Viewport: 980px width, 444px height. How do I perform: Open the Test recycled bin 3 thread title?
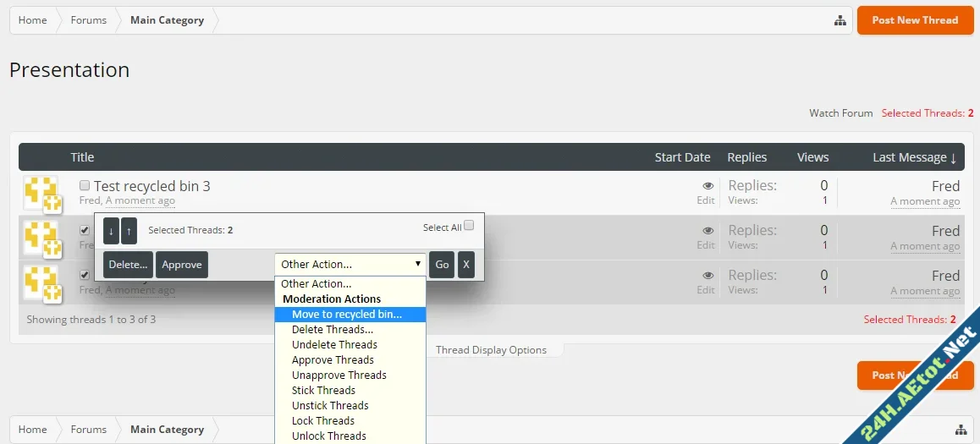[x=151, y=186]
